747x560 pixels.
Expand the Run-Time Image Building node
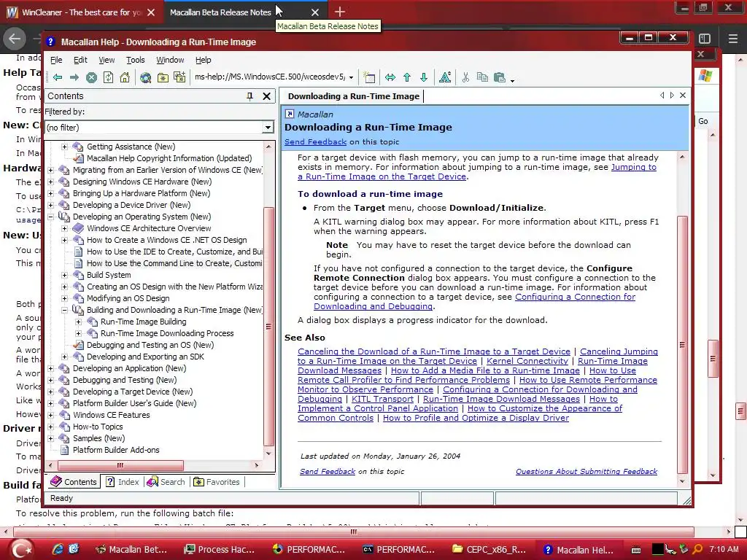(78, 322)
